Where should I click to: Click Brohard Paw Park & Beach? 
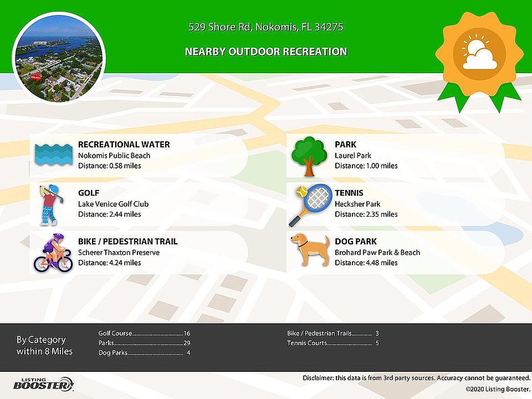pyautogui.click(x=377, y=253)
